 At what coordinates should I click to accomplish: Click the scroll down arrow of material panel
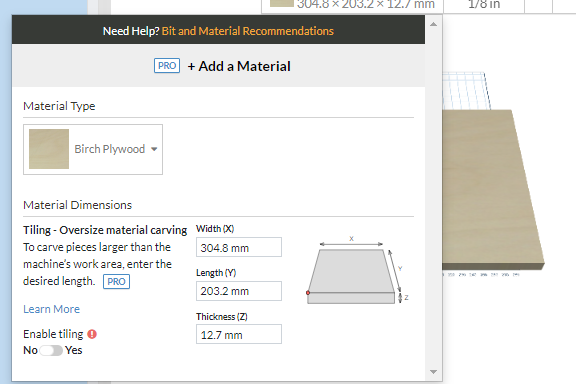[433, 372]
